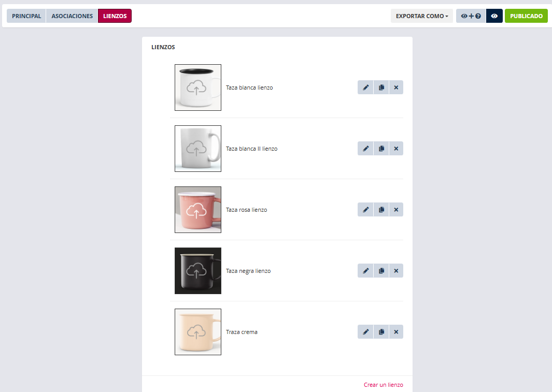This screenshot has width=552, height=392.
Task: Click the Crear un lienzo link
Action: 384,385
